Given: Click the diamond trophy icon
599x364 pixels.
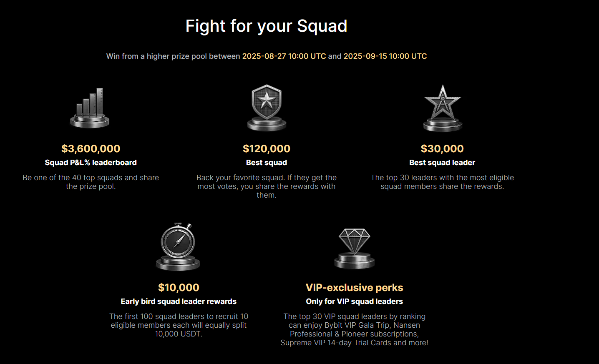Looking at the screenshot, I should (355, 249).
